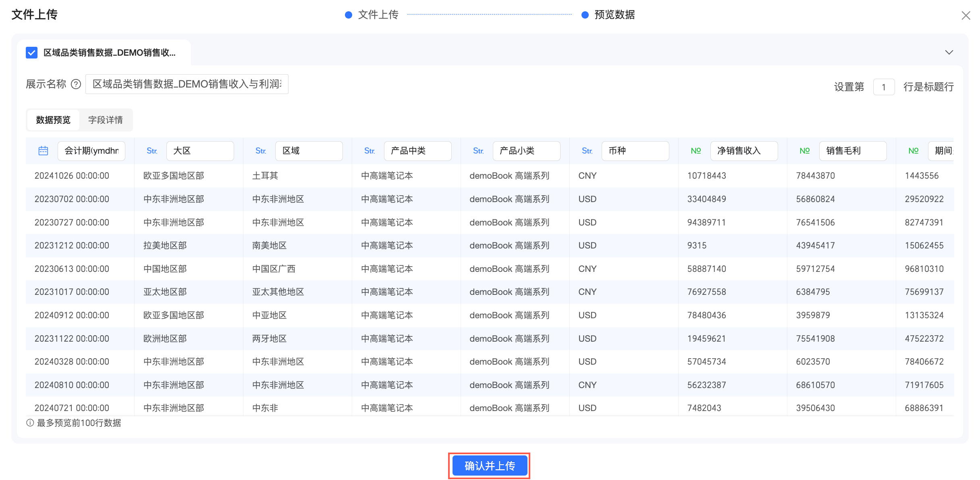This screenshot has width=980, height=480.
Task: Switch to the 字段详情 tab
Action: tap(106, 120)
